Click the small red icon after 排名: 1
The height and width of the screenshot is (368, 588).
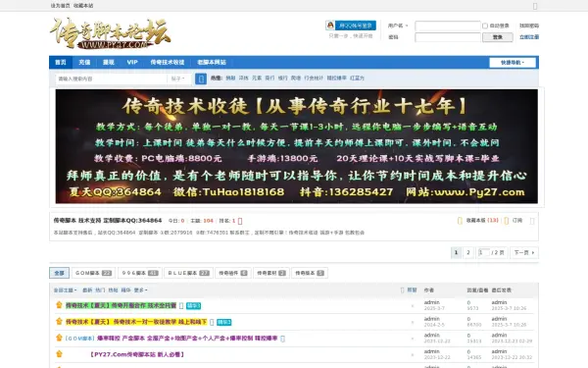click(240, 221)
